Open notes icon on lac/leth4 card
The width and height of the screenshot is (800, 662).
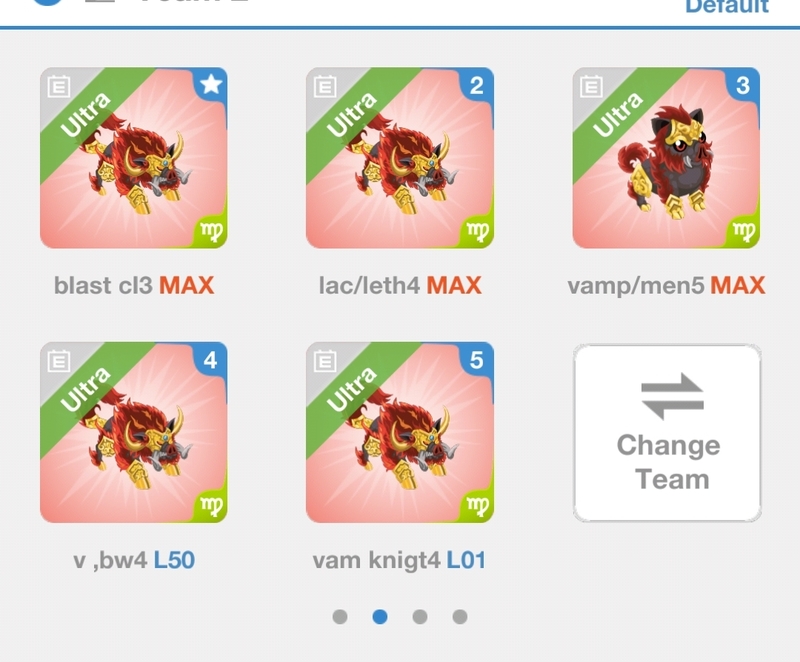pos(325,86)
